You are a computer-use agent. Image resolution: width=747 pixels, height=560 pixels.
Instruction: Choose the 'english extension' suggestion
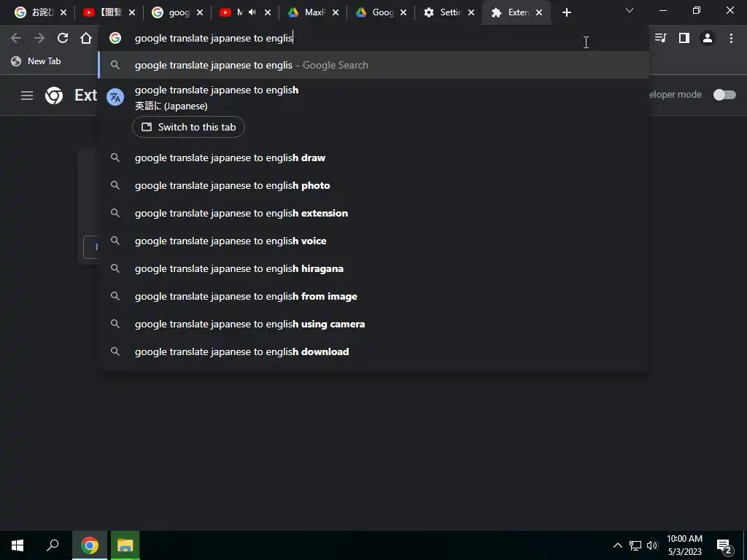373,214
